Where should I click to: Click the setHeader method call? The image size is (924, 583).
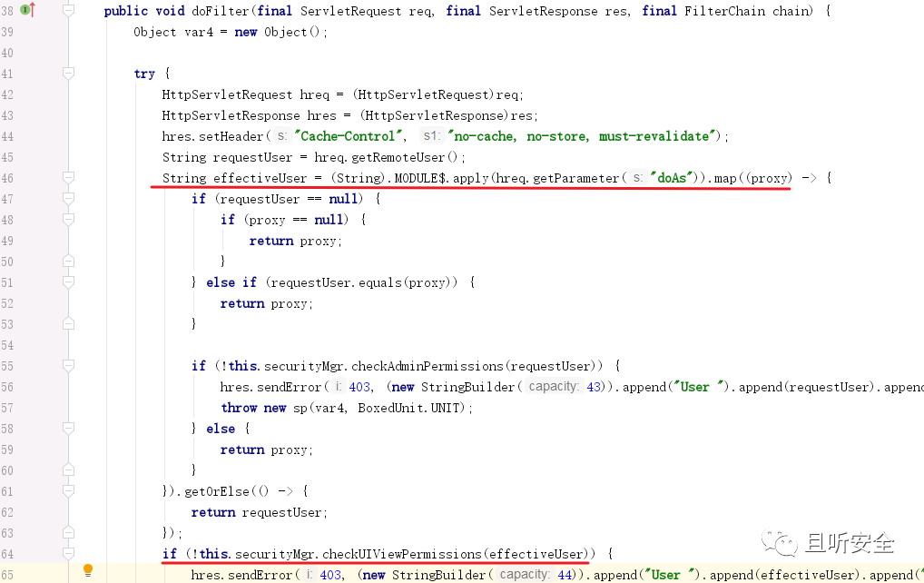[231, 136]
